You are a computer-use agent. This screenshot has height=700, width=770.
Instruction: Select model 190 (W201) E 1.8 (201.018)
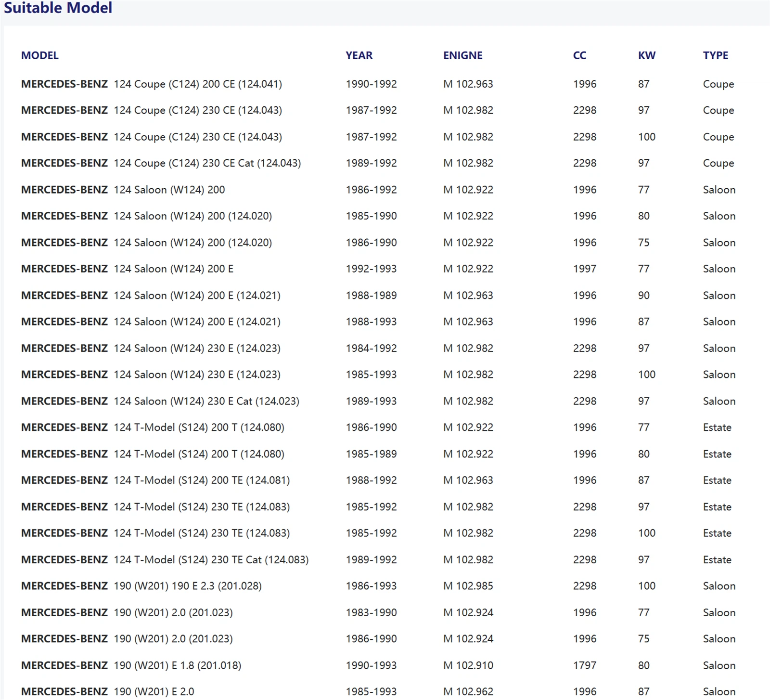[x=178, y=665]
